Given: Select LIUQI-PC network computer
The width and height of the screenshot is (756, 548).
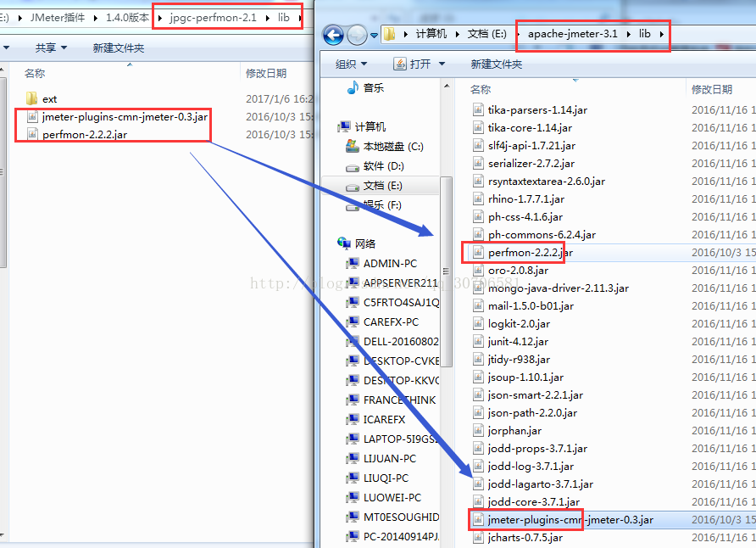Looking at the screenshot, I should point(377,478).
